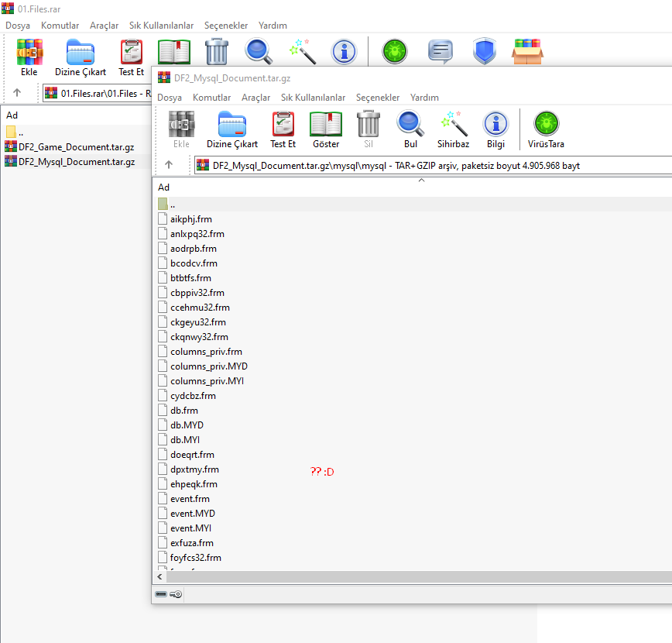The image size is (672, 643).
Task: Select ckqnwy32.frm file
Action: [x=193, y=337]
